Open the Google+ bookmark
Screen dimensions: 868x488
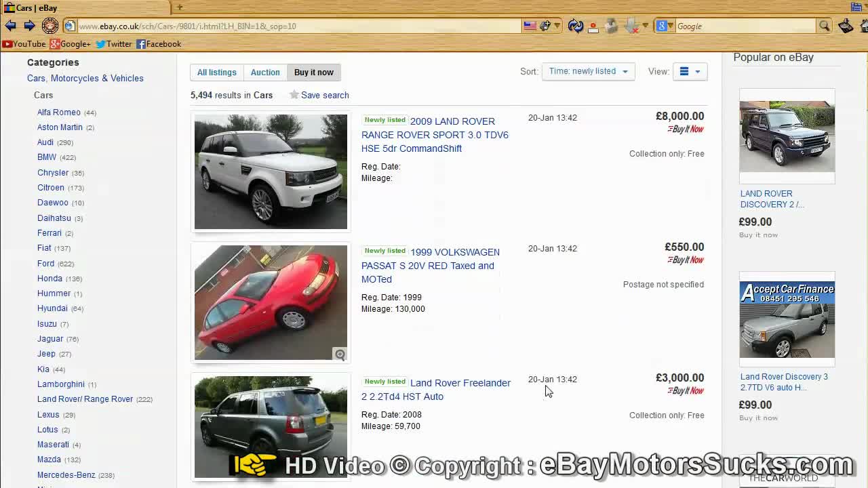71,44
